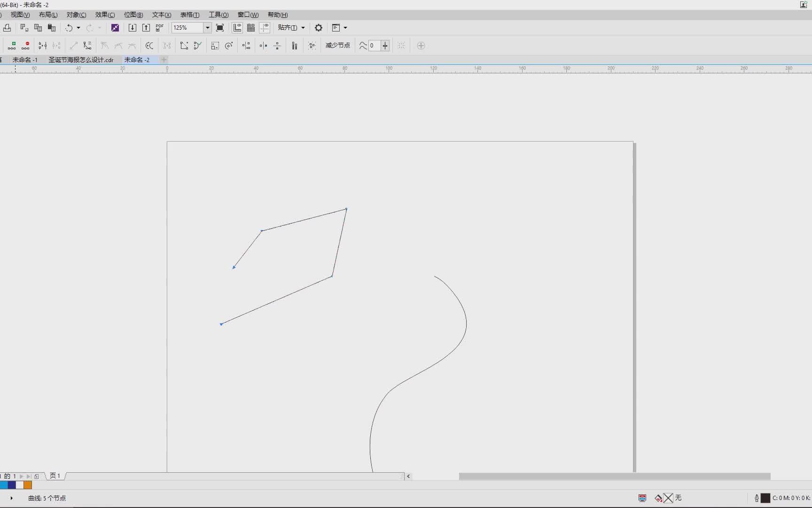Click the Print icon
The width and height of the screenshot is (812, 508).
7,28
